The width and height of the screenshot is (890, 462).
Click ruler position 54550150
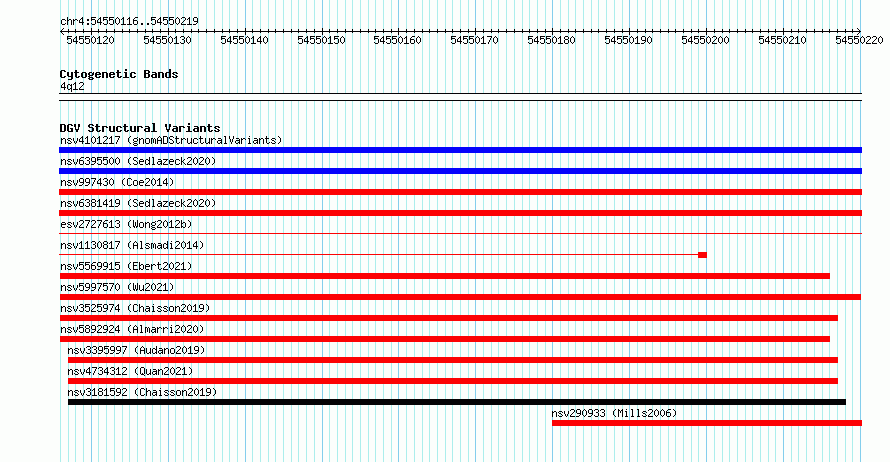click(321, 40)
